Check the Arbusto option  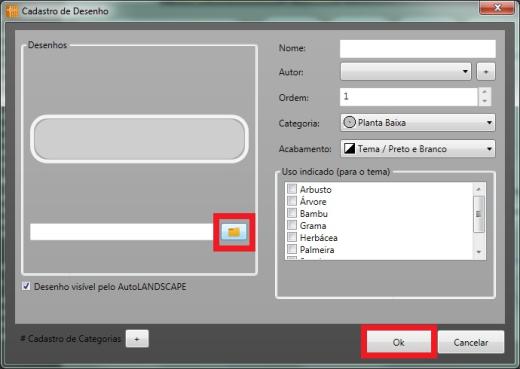(292, 189)
